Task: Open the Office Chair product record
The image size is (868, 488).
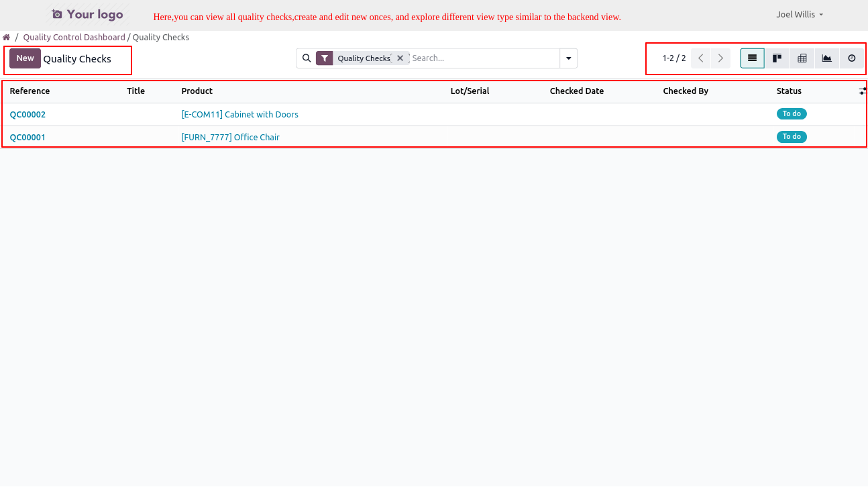Action: pos(230,138)
